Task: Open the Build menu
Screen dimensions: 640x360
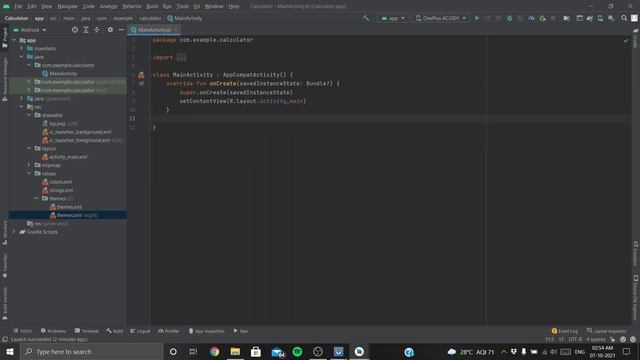Action: coord(152,6)
